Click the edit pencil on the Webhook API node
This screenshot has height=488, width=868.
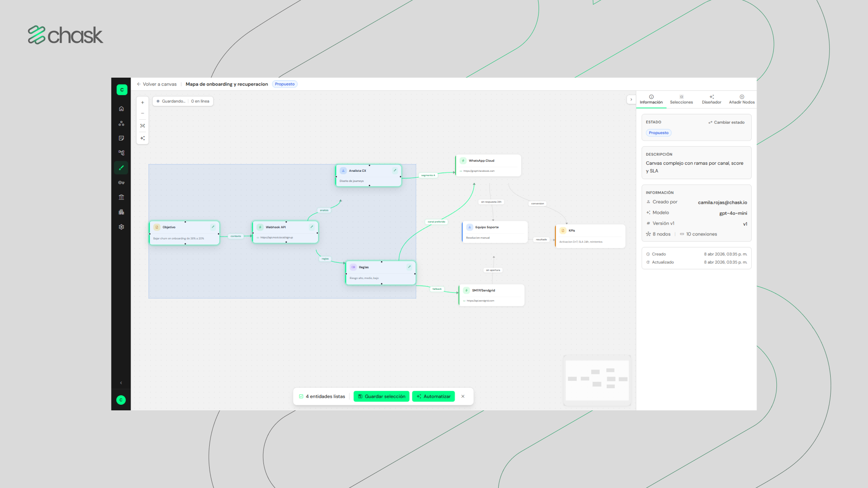click(312, 227)
